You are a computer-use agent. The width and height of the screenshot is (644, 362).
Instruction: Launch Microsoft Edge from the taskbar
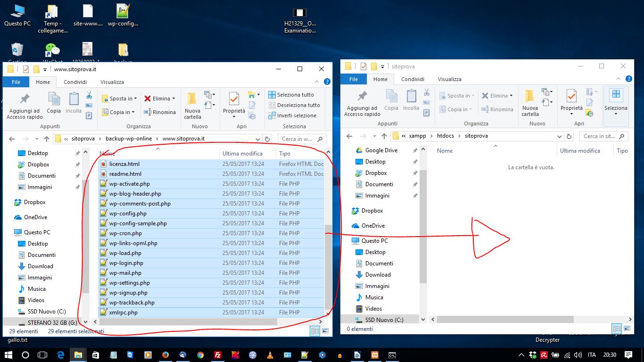60,355
